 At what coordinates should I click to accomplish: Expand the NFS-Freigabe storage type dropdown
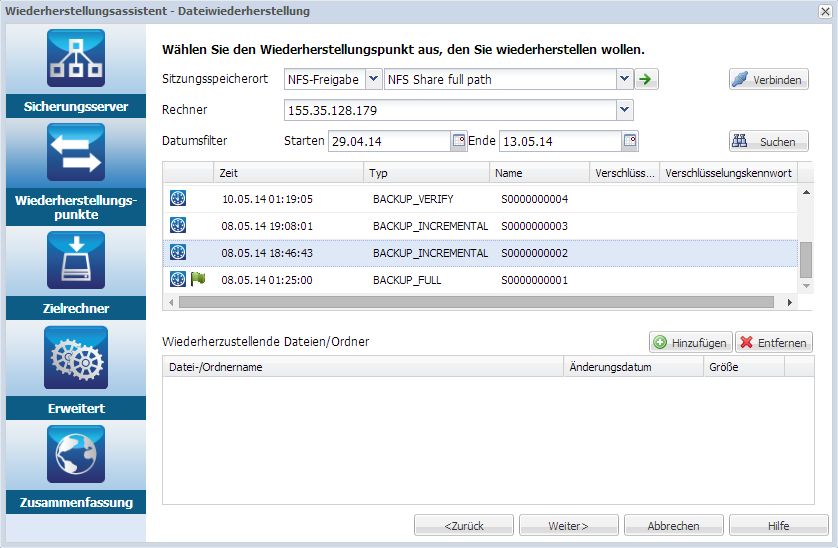pyautogui.click(x=374, y=79)
